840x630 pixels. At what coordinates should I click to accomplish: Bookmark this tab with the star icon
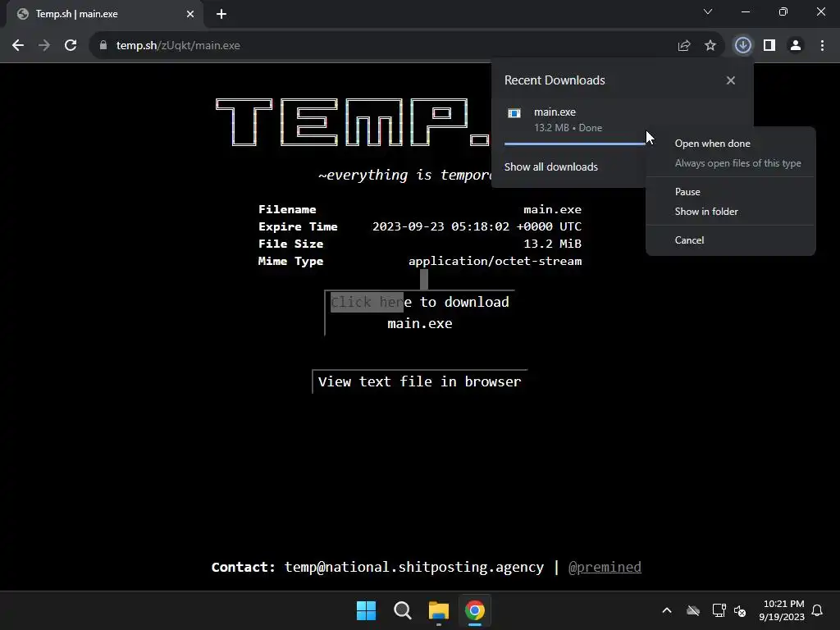tap(710, 46)
